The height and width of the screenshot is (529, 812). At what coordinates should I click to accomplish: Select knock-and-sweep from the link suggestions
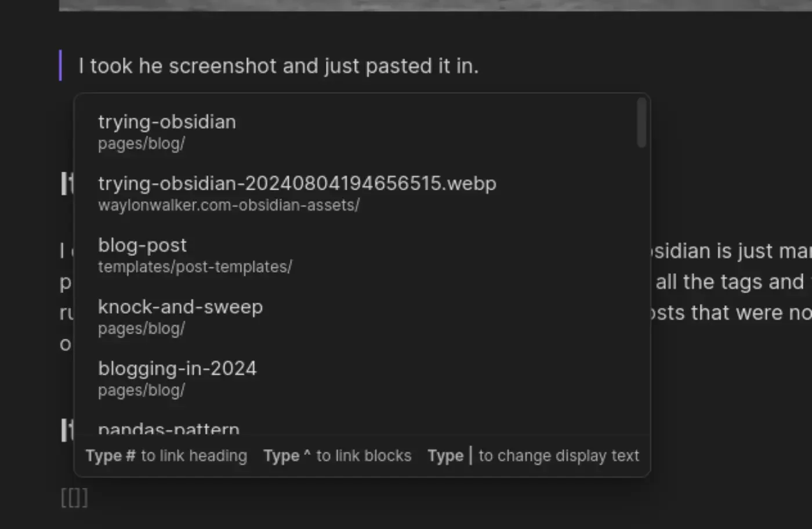[x=180, y=307]
